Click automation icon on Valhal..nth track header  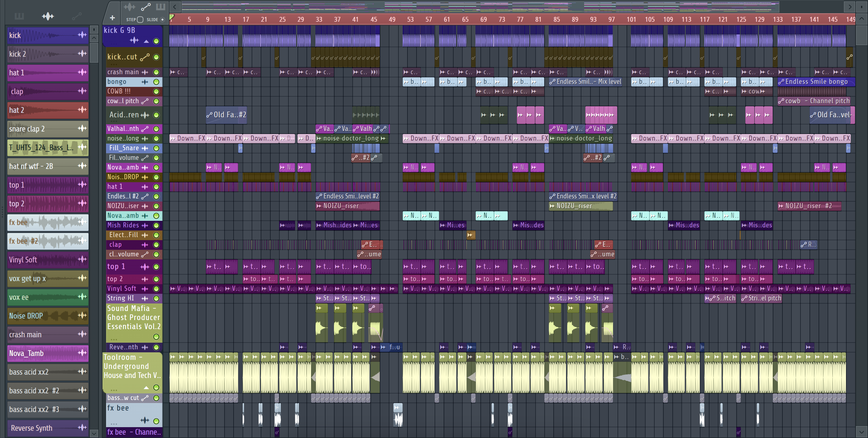click(x=145, y=129)
